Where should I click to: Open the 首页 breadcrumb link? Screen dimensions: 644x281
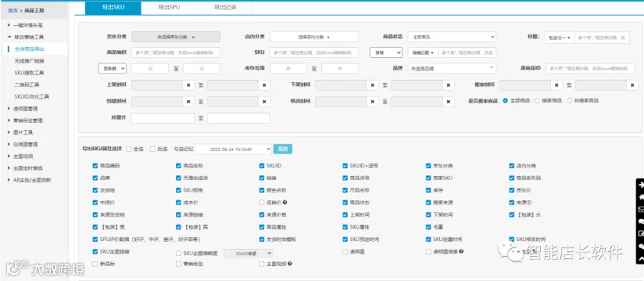12,10
